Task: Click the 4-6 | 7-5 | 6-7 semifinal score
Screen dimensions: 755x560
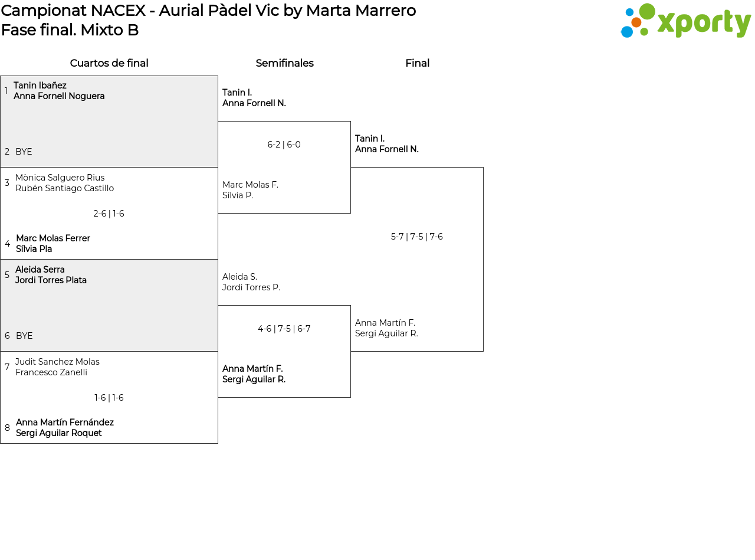Action: 284,329
